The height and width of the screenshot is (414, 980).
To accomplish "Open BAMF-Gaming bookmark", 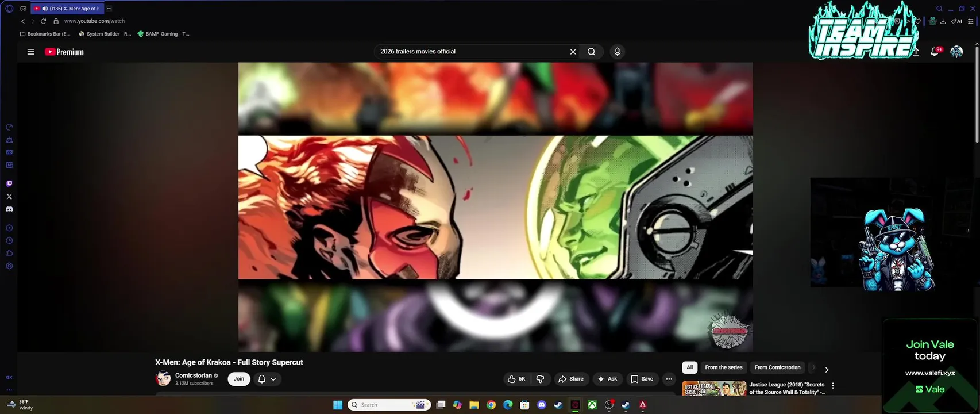I will 163,34.
